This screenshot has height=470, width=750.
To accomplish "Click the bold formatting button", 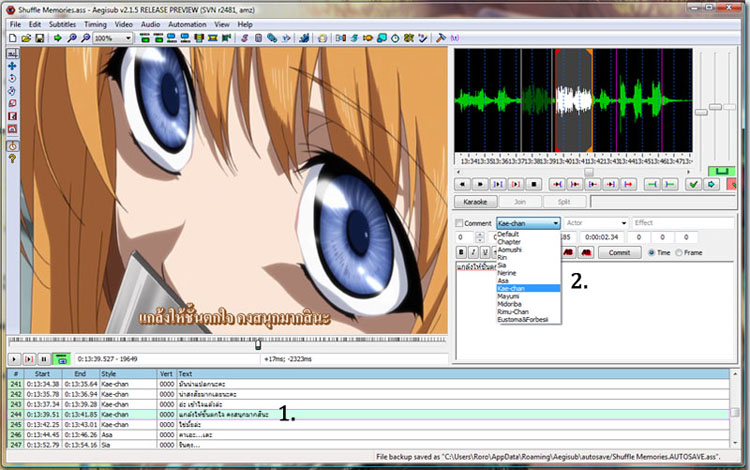I will coord(461,252).
